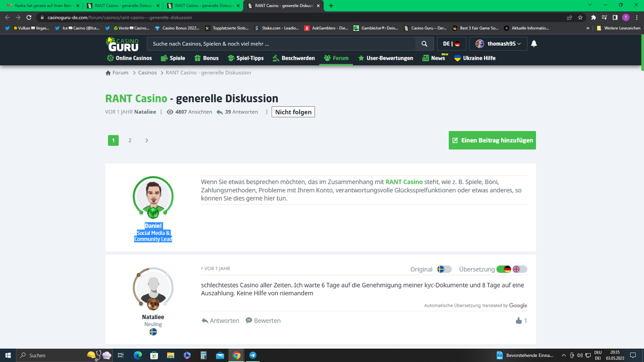Open a new browser tab
Viewport: 644px width, 362px height.
click(x=331, y=6)
